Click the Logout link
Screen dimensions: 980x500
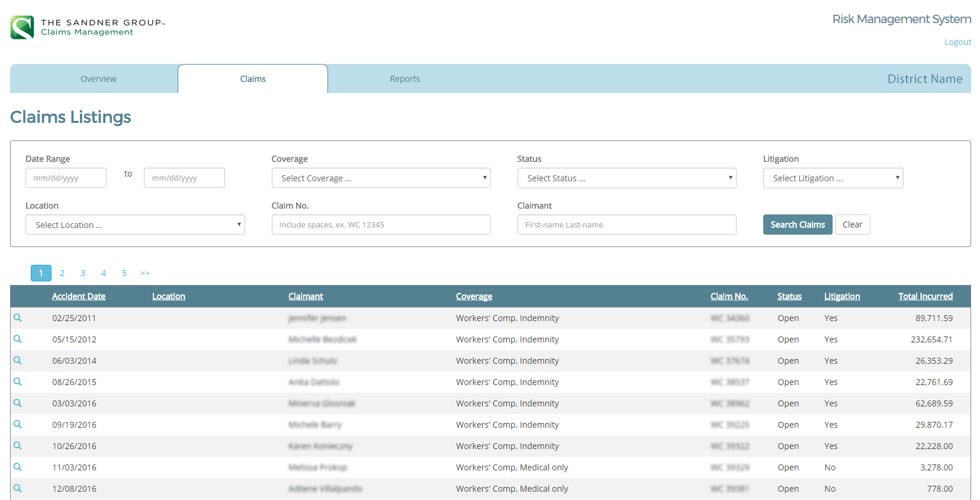point(957,42)
